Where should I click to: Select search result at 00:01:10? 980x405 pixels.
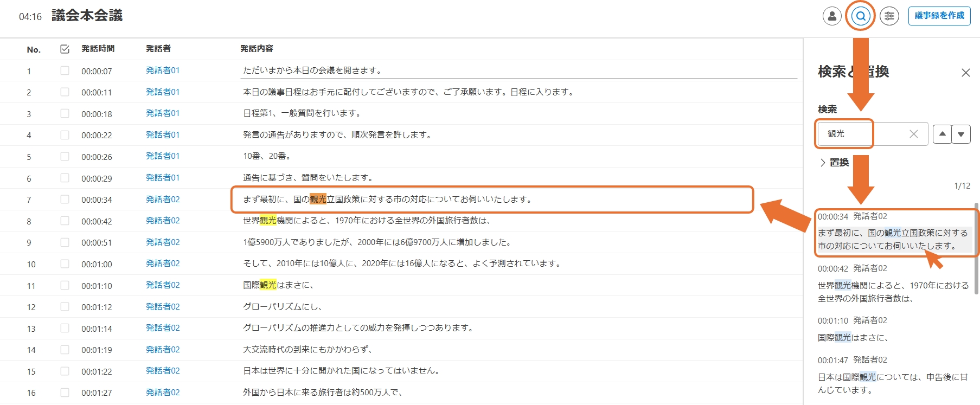(x=893, y=330)
